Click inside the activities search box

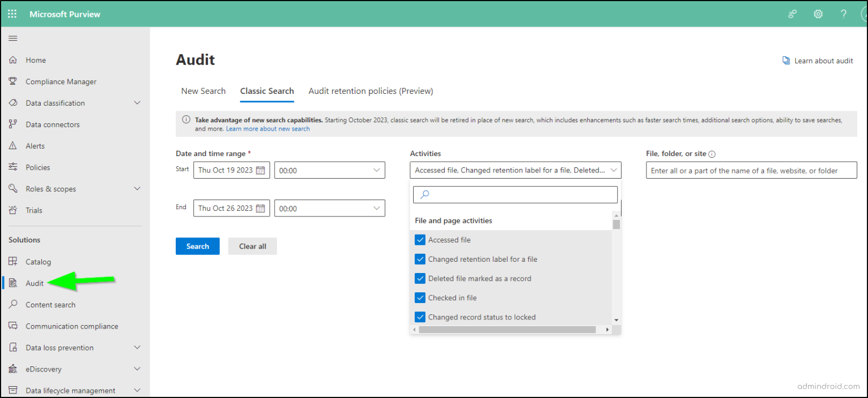click(x=515, y=194)
